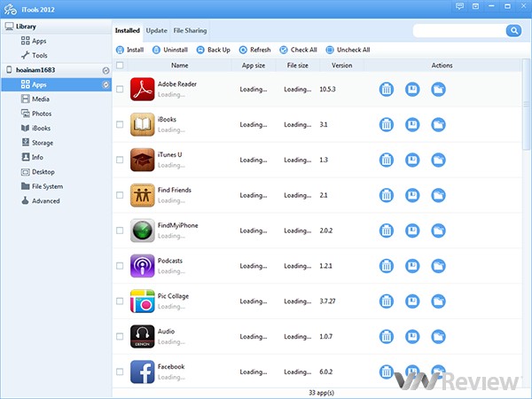The height and width of the screenshot is (399, 532).
Task: Open Desktop in the device sidebar
Action: [37, 172]
